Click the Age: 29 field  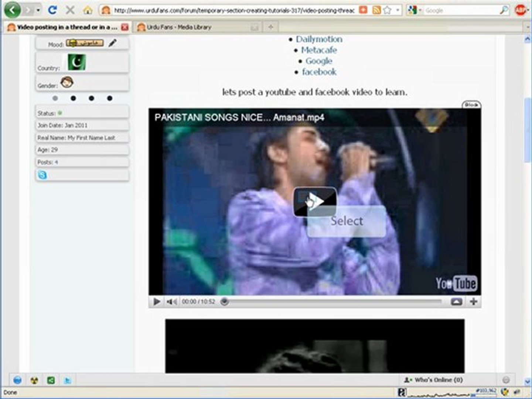pyautogui.click(x=82, y=150)
